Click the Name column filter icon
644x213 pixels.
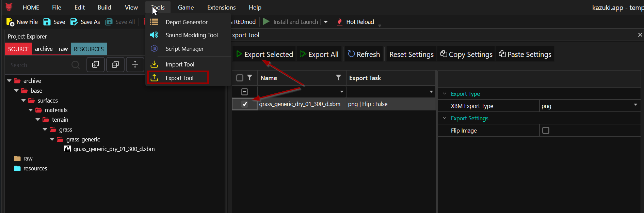338,78
